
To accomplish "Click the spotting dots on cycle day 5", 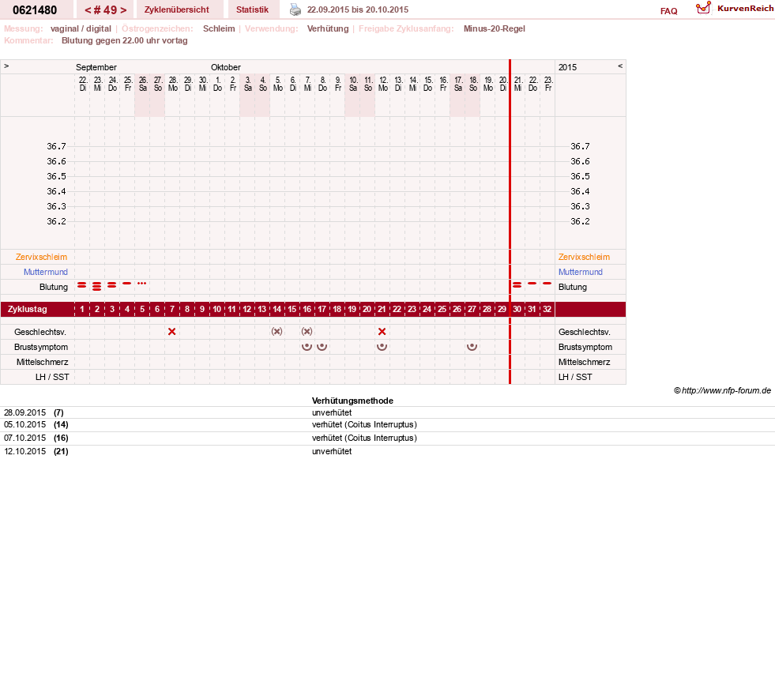I will pyautogui.click(x=142, y=284).
